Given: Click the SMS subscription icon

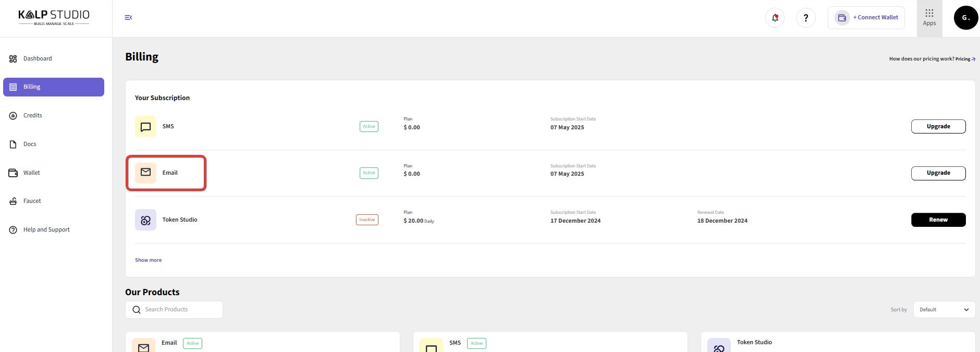Looking at the screenshot, I should [145, 127].
